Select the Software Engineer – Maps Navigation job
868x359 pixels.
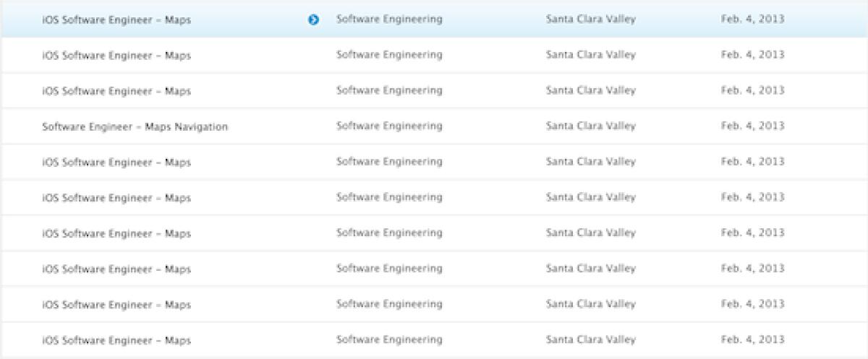(x=135, y=126)
